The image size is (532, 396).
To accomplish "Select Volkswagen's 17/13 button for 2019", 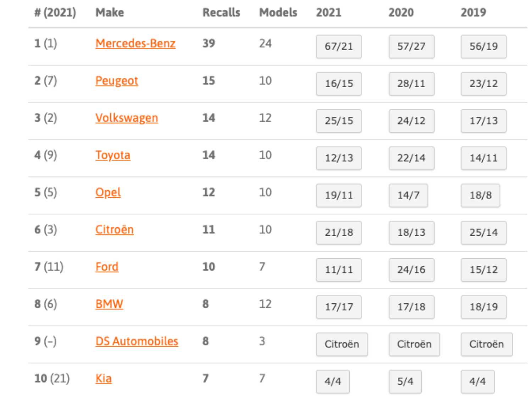I will pos(483,121).
